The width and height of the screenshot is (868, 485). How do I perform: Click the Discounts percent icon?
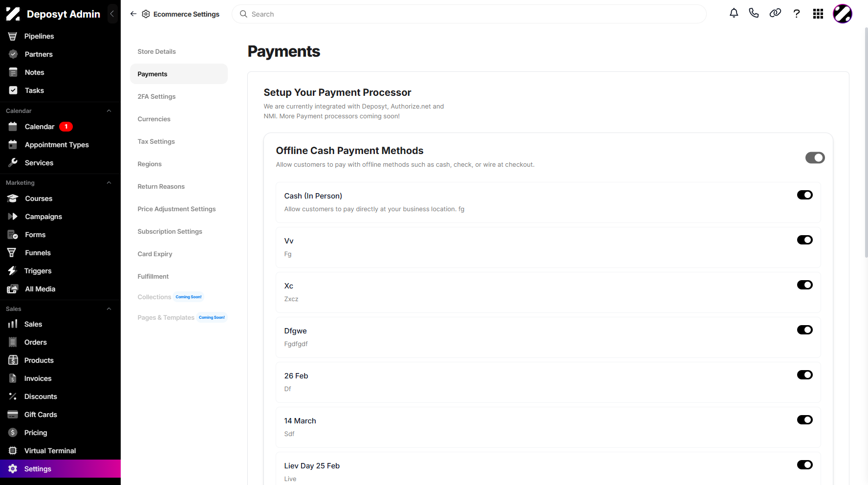(13, 397)
